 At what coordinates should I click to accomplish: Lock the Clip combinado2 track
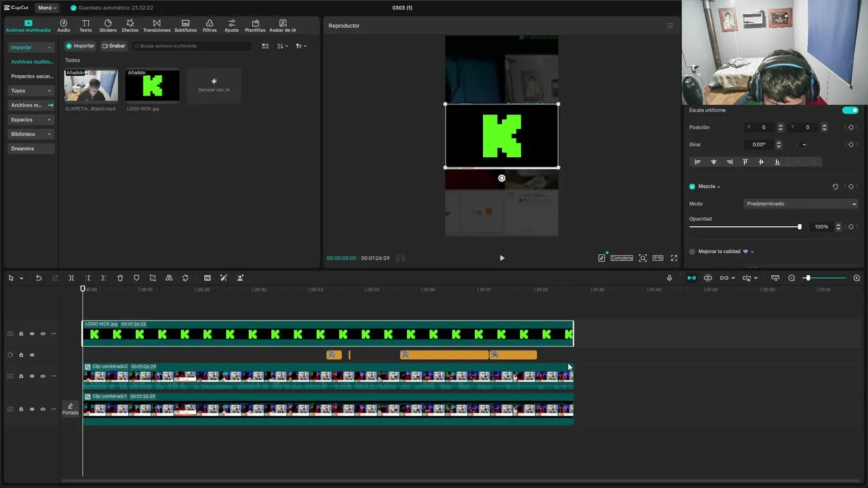point(21,376)
